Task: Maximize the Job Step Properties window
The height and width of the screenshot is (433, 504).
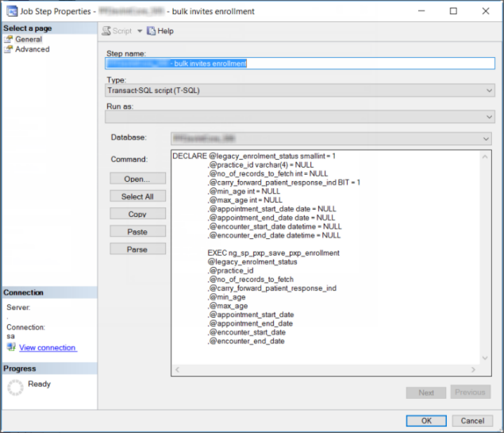Action: pyautogui.click(x=453, y=11)
